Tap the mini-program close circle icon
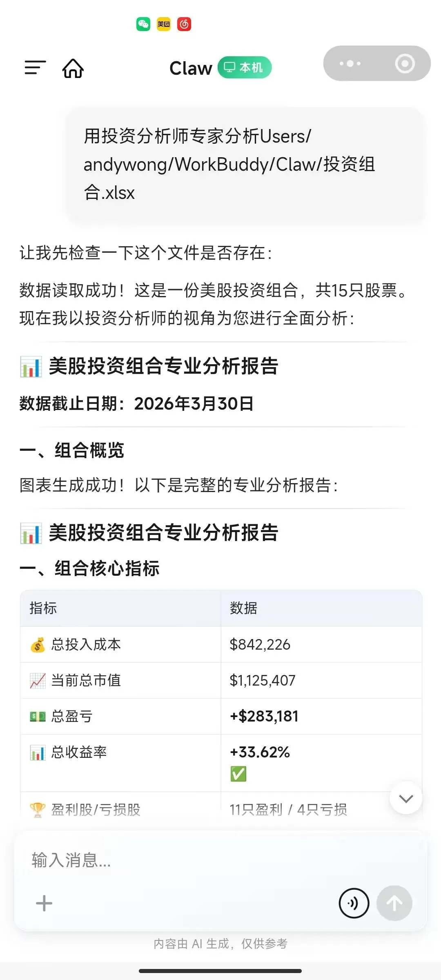This screenshot has width=441, height=980. point(405,64)
